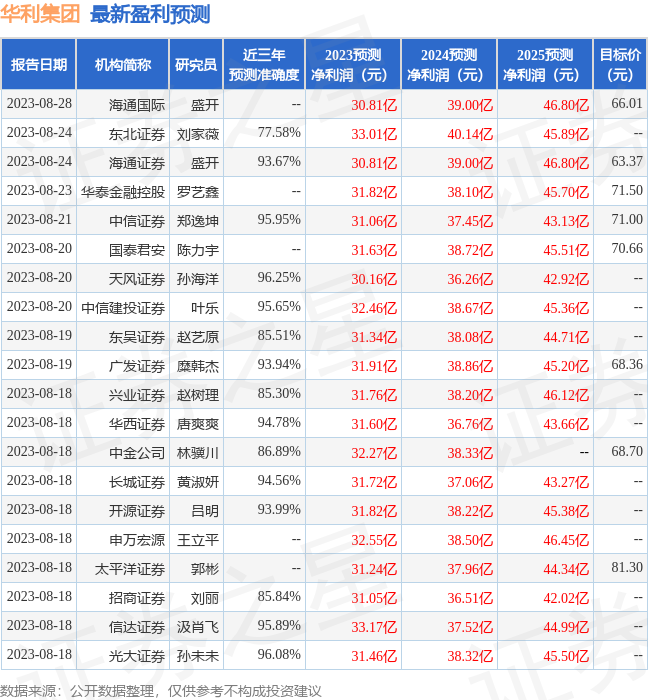This screenshot has height=700, width=648.
Task: Click analyst name 孙海洋
Action: [x=198, y=279]
